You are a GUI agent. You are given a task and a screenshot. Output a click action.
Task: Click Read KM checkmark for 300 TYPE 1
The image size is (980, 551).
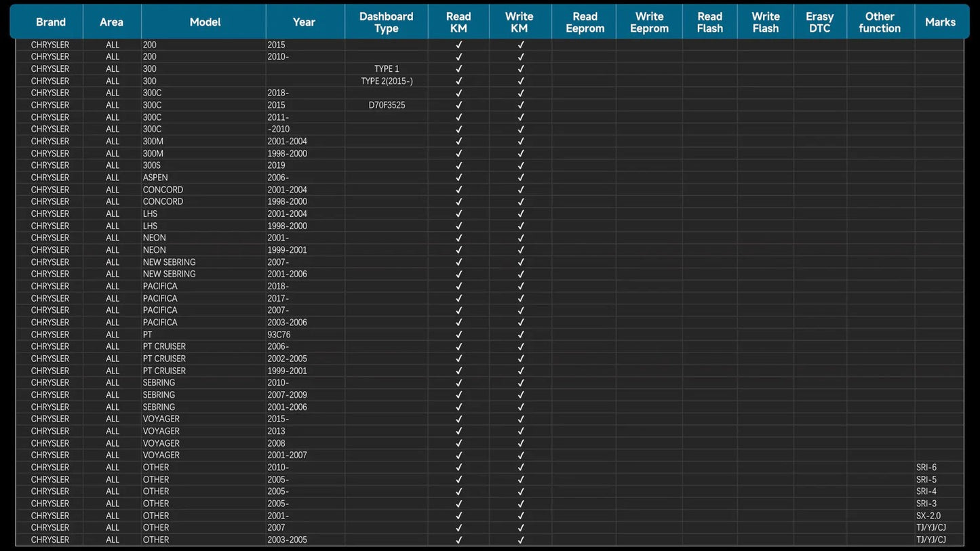pos(458,69)
